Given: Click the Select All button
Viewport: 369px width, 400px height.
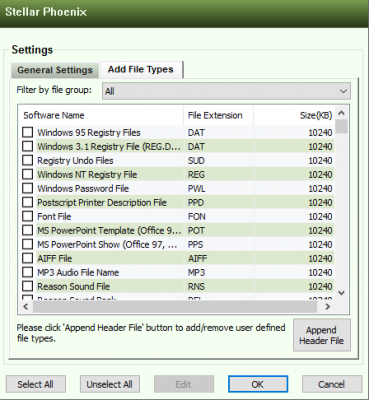Looking at the screenshot, I should [36, 384].
